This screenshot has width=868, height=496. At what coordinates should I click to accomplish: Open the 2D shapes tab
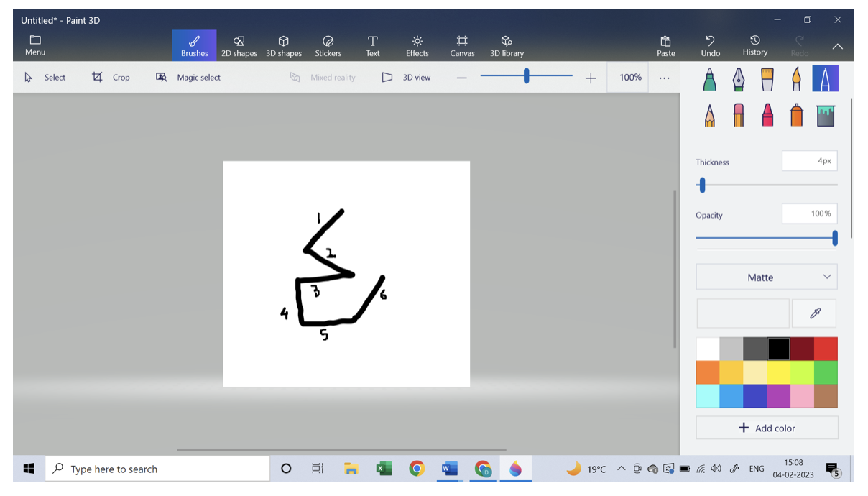[239, 46]
